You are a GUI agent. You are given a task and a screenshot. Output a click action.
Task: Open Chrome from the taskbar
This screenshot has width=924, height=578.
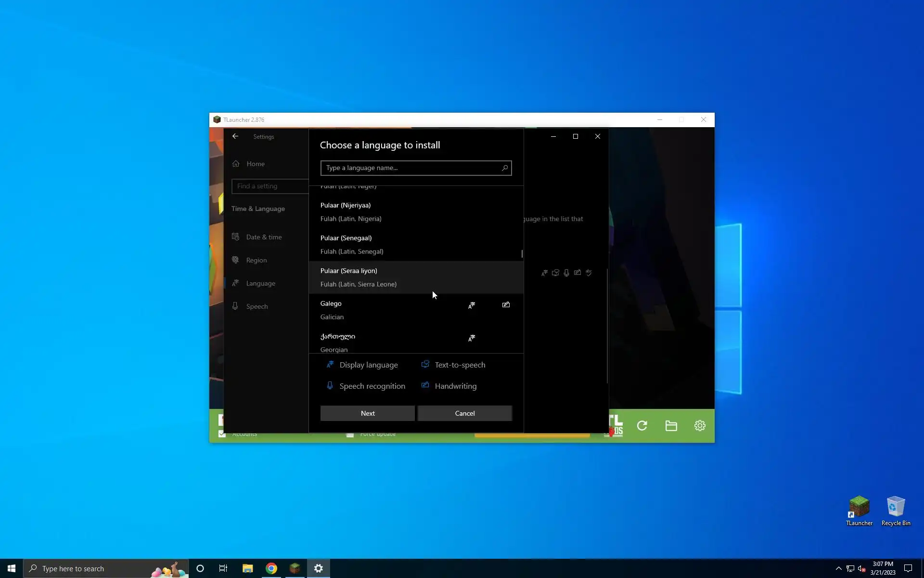tap(271, 568)
